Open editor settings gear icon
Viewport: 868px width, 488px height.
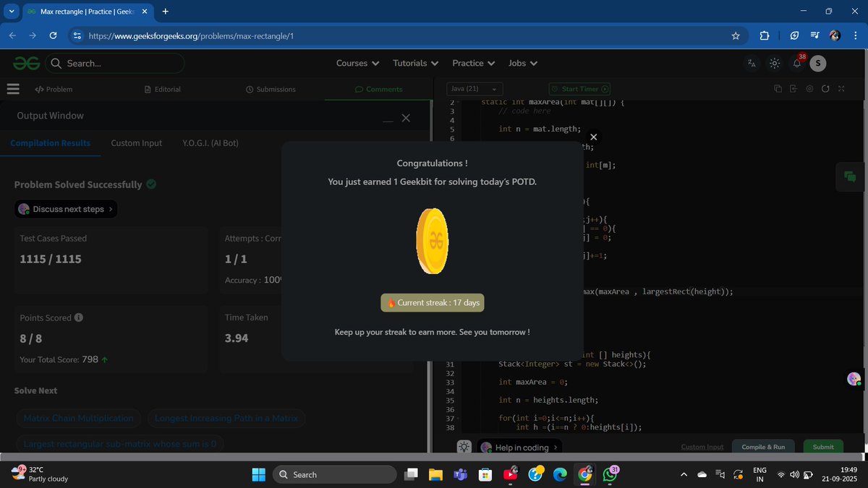point(809,89)
